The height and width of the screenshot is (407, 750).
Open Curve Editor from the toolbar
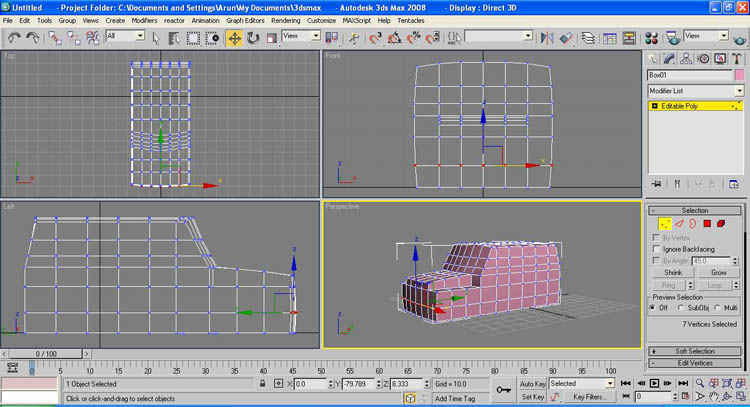tap(609, 38)
